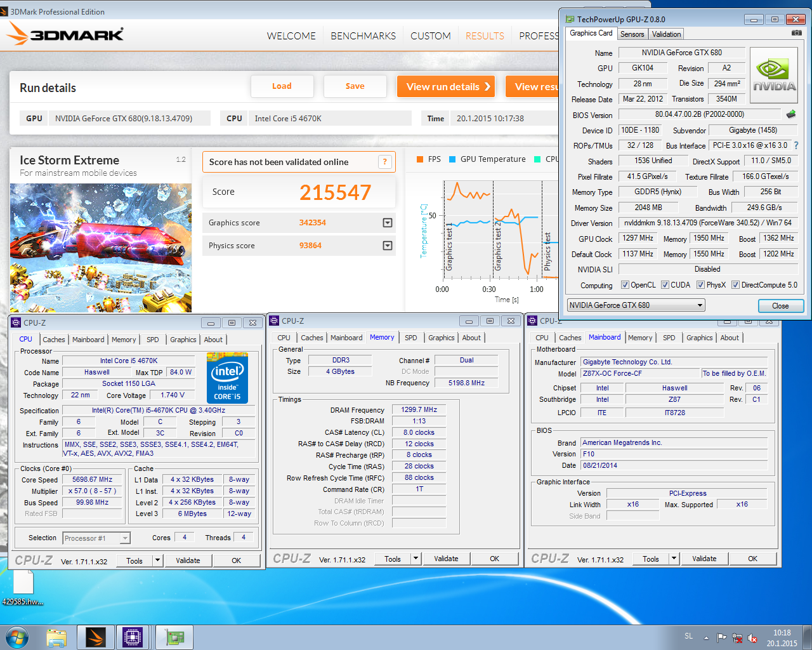
Task: Click Validate in the Memory CPU-Z window
Action: 446,559
